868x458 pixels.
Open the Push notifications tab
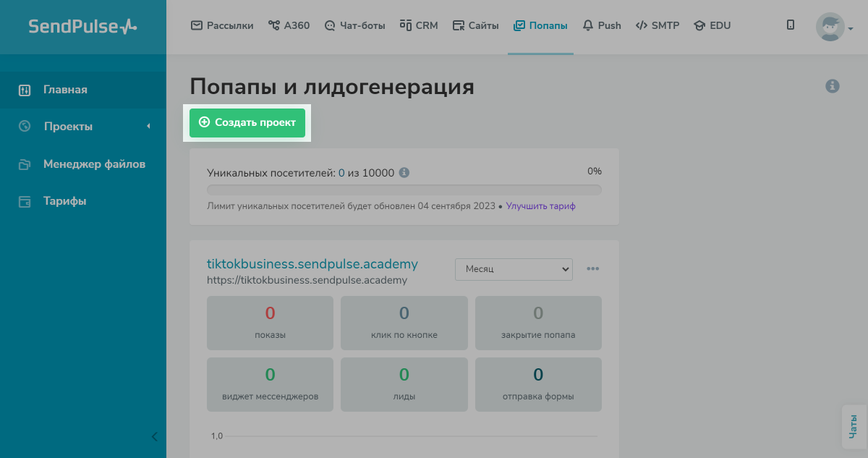602,25
